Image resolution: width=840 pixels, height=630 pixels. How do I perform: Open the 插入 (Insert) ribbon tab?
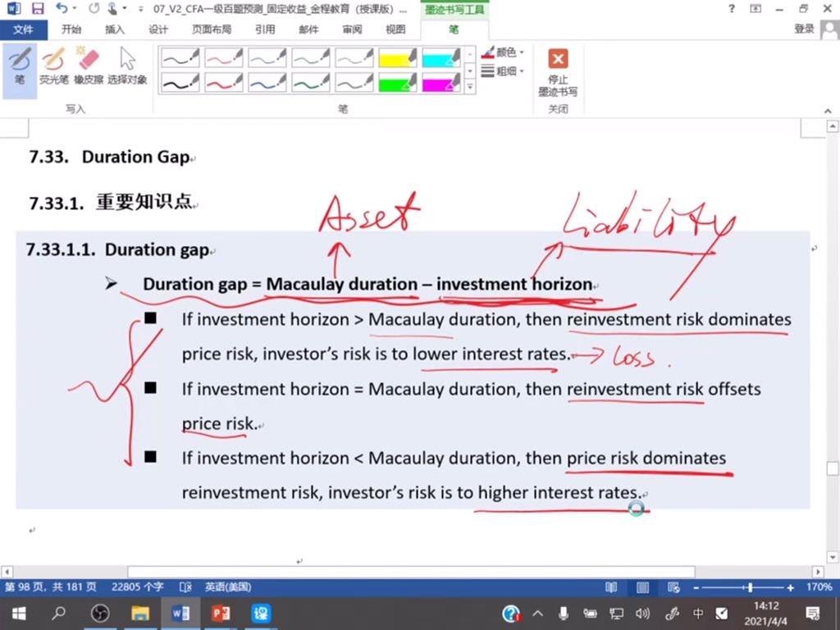click(115, 30)
